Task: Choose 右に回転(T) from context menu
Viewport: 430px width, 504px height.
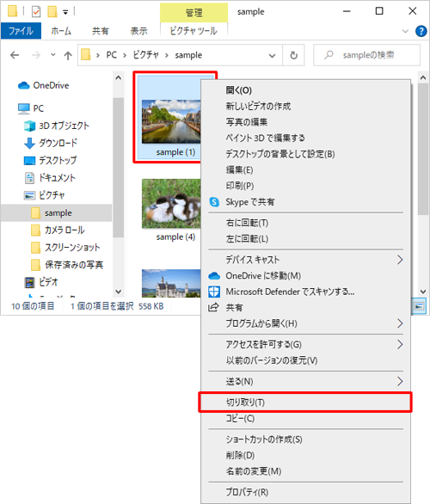Action: tap(305, 223)
